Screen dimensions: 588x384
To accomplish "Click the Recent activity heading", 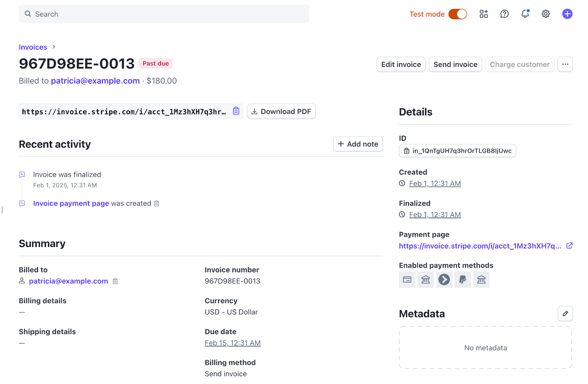I will (x=55, y=144).
